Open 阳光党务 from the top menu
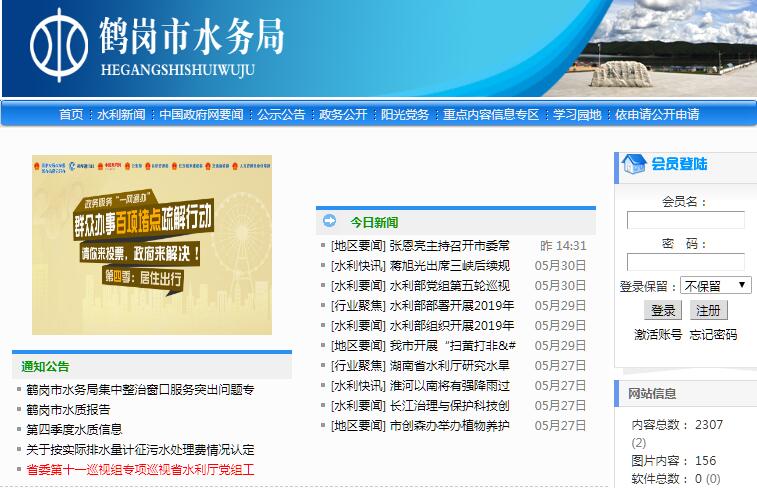 [405, 115]
